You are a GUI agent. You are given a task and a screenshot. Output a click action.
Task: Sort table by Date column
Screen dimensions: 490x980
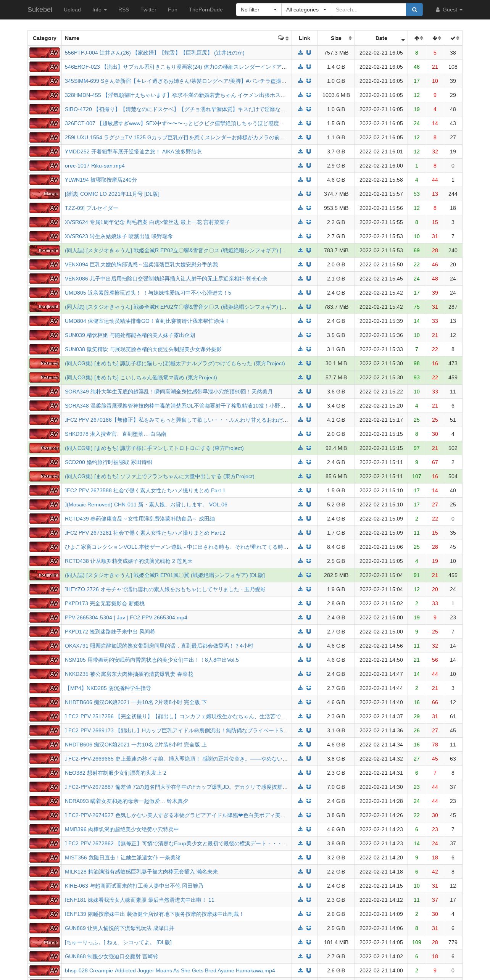tap(381, 38)
